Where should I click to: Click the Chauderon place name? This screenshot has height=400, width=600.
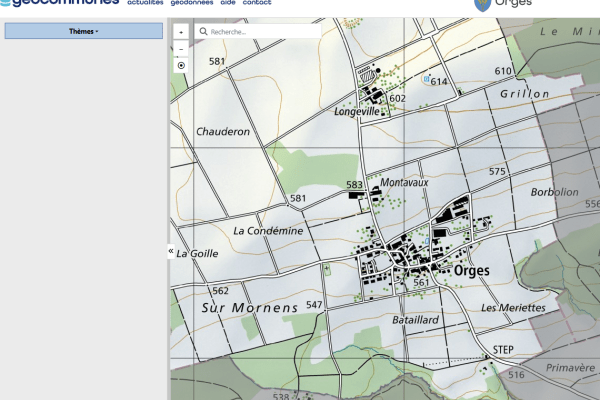click(223, 132)
